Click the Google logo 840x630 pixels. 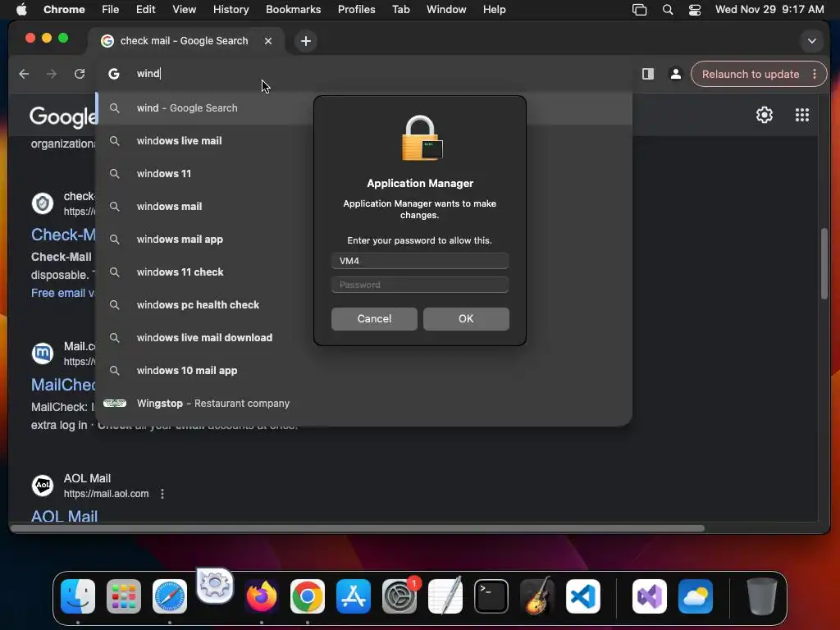(62, 116)
